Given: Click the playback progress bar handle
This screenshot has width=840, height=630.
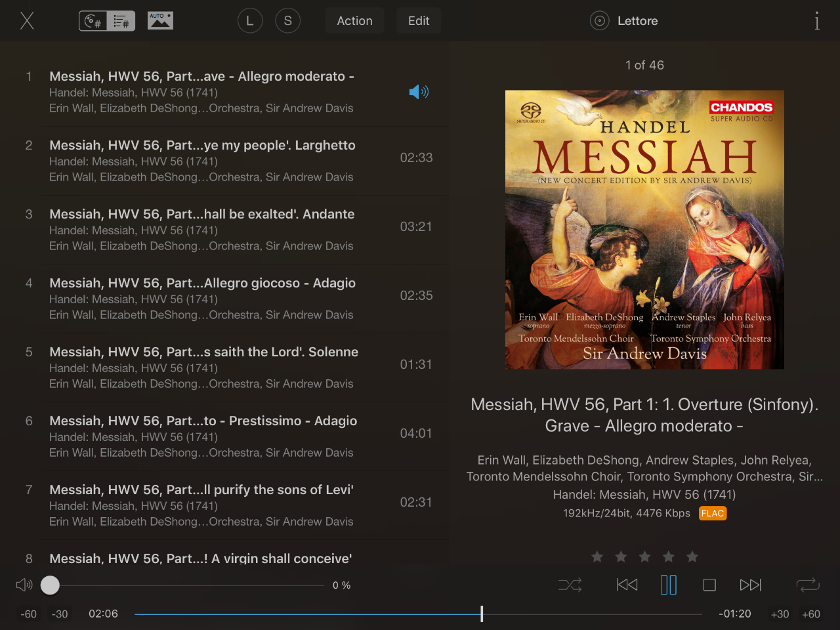Looking at the screenshot, I should 482,614.
